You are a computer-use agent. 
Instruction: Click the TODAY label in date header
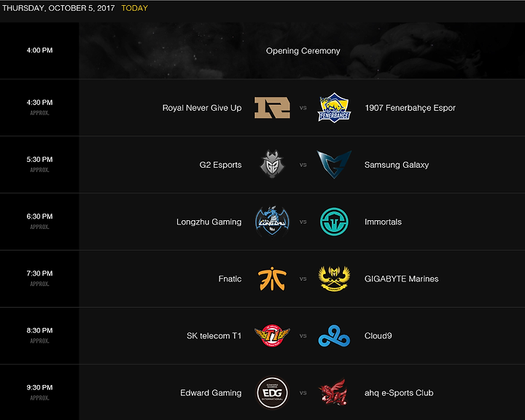[135, 8]
